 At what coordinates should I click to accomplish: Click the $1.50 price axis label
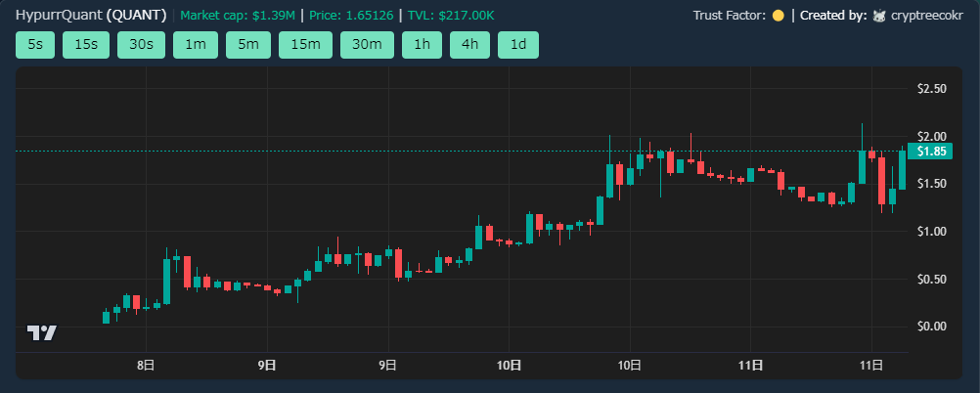[x=931, y=184]
